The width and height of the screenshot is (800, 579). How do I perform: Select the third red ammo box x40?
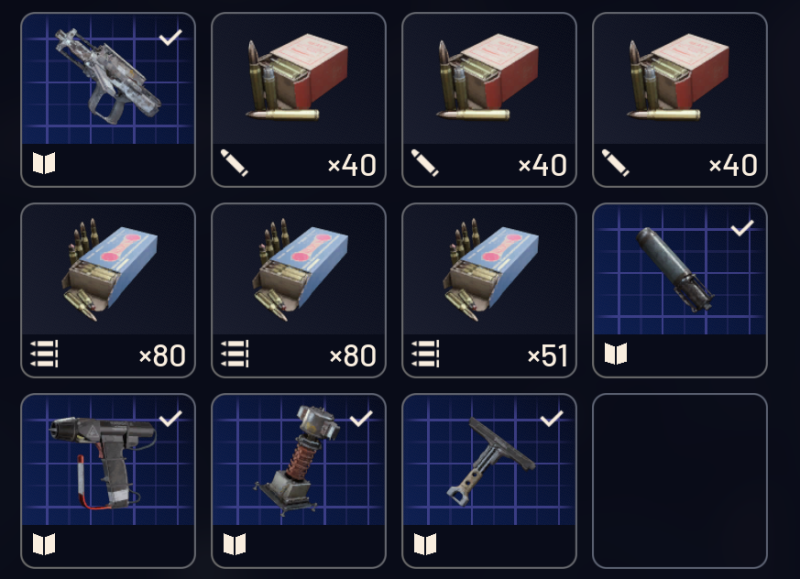click(x=680, y=100)
